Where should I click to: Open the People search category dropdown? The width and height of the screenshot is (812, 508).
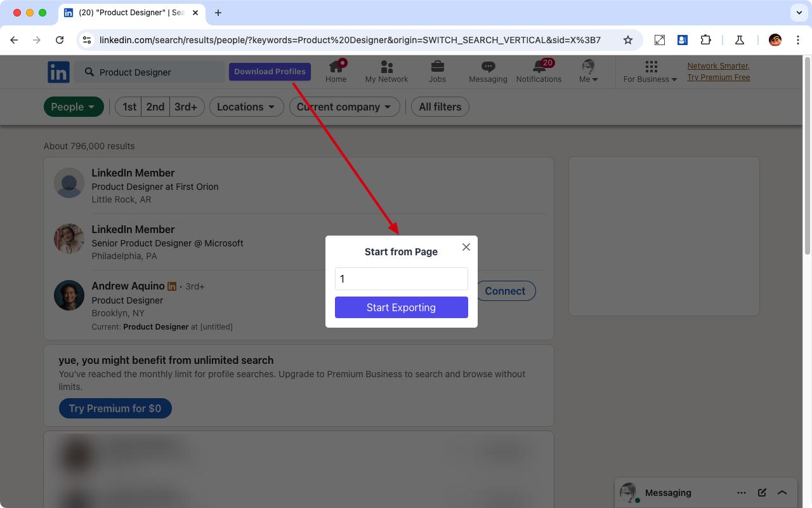pyautogui.click(x=74, y=107)
